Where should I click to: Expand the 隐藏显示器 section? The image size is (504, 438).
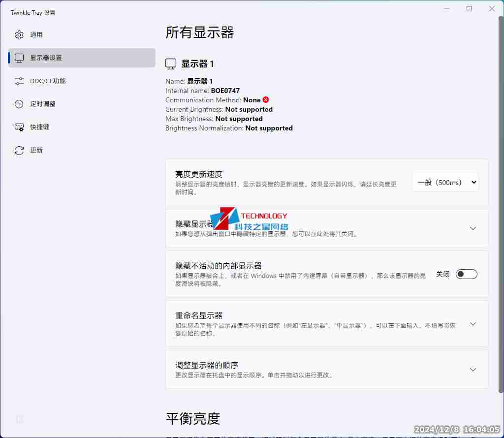(x=473, y=228)
